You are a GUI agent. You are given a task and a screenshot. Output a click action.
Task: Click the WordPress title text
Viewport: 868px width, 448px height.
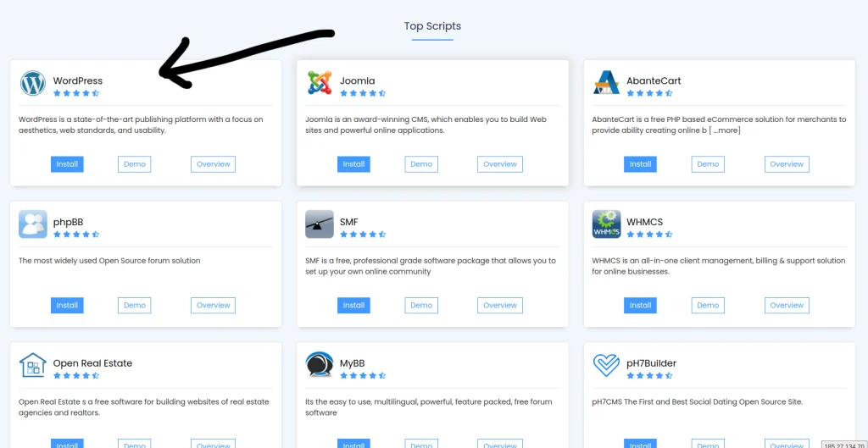77,80
